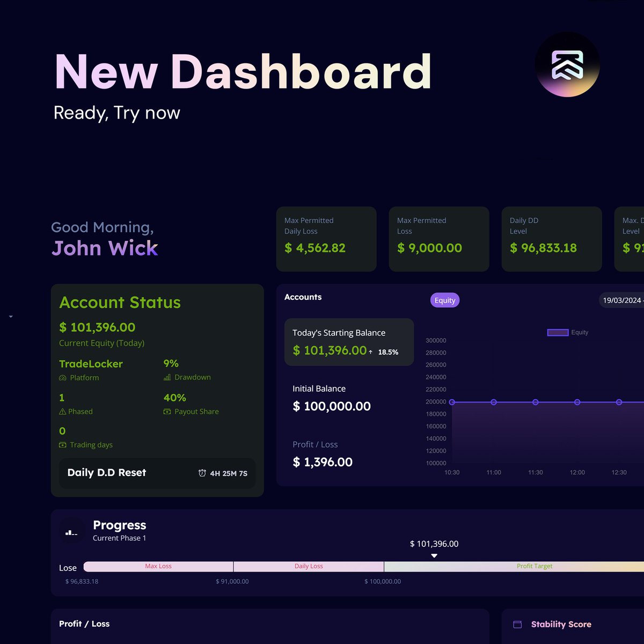Click the brand logo circle
Image resolution: width=644 pixels, height=644 pixels.
tap(567, 64)
